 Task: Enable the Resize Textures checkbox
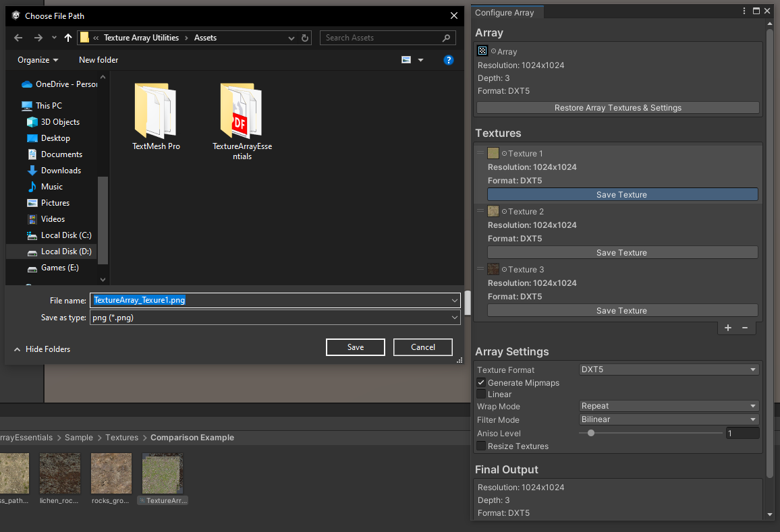482,446
